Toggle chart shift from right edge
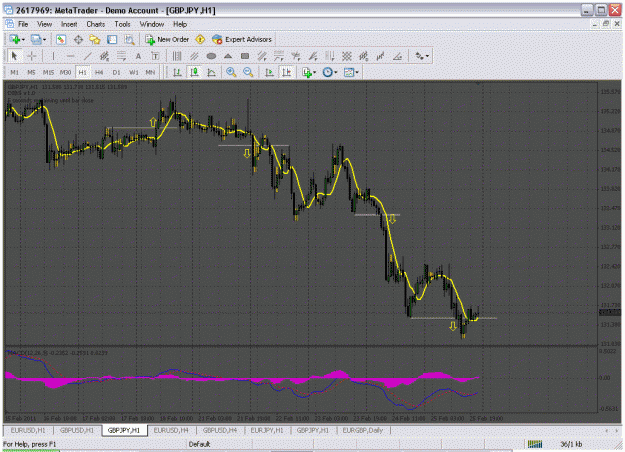 (x=286, y=72)
